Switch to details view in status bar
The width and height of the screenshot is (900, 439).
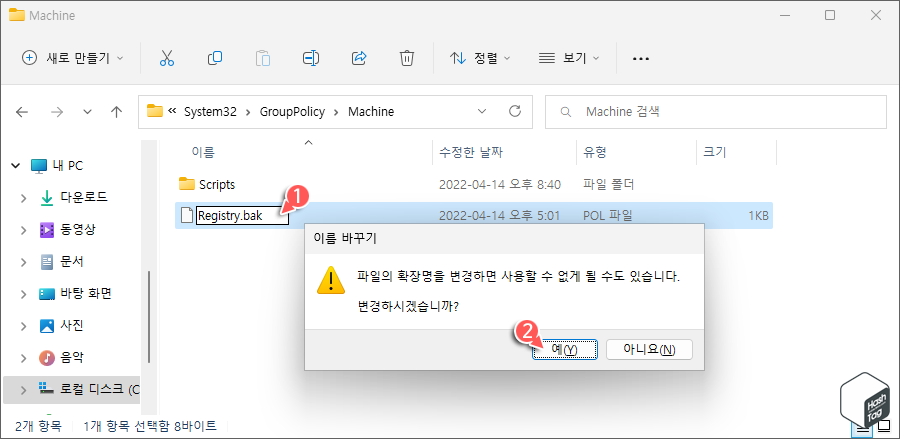pos(862,428)
